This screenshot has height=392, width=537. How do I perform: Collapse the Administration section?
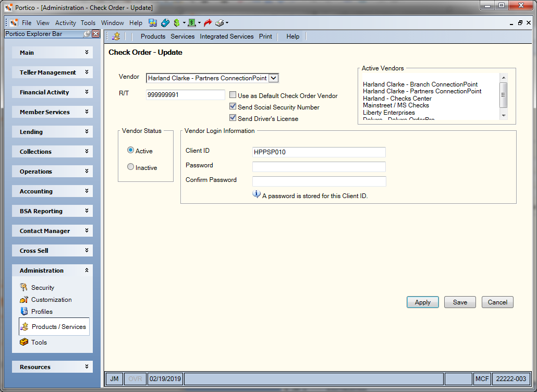[x=53, y=271]
